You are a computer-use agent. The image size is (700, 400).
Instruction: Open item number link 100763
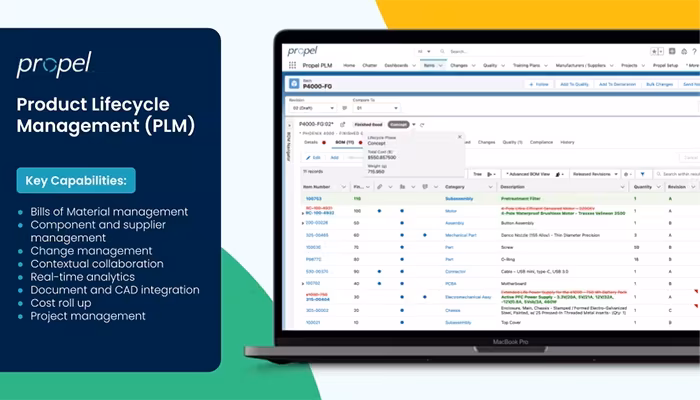[314, 199]
